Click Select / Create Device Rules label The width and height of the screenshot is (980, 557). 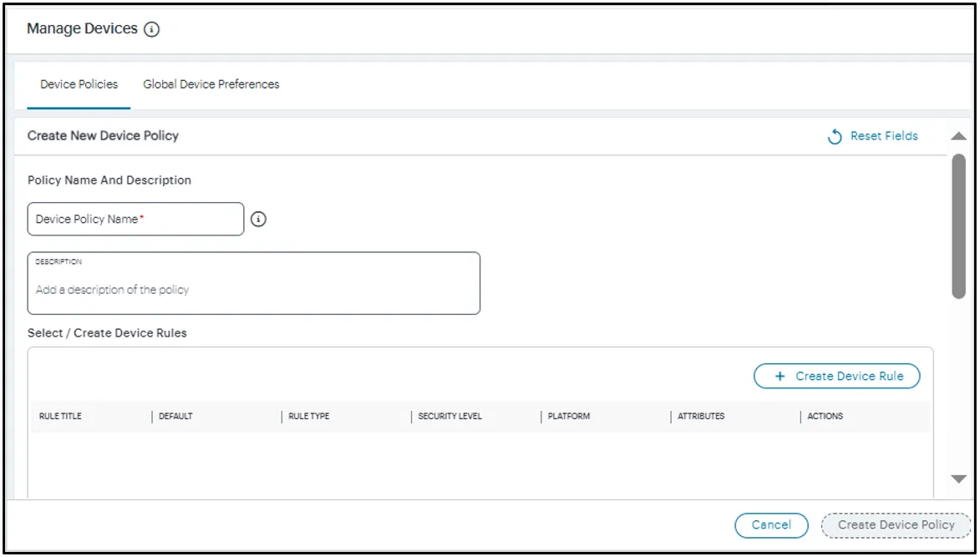[107, 333]
